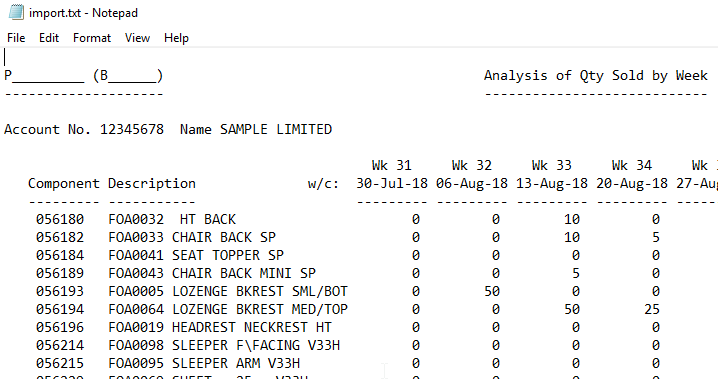Click the account number 12345678

tap(132, 130)
